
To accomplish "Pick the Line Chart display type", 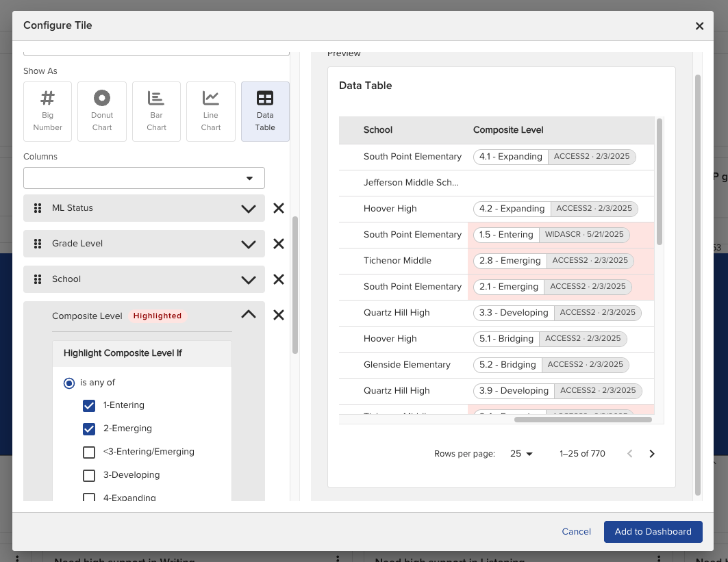I will [x=211, y=112].
